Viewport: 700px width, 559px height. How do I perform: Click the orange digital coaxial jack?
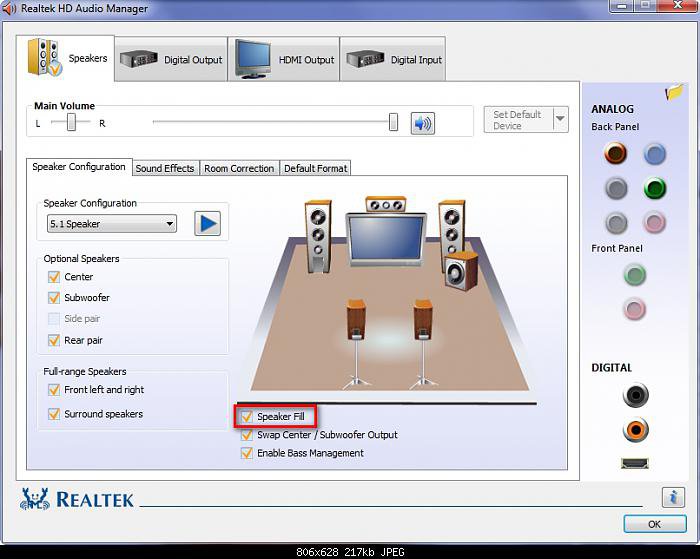pyautogui.click(x=635, y=430)
